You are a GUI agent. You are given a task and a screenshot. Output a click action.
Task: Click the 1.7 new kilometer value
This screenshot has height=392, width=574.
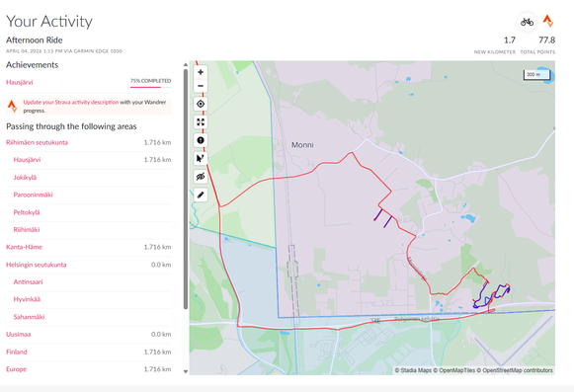tap(510, 39)
